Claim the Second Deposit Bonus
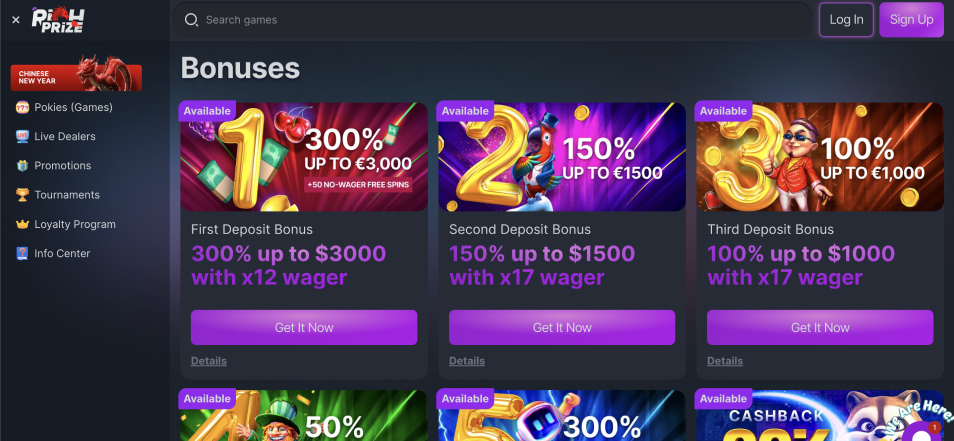The width and height of the screenshot is (954, 441). 562,327
